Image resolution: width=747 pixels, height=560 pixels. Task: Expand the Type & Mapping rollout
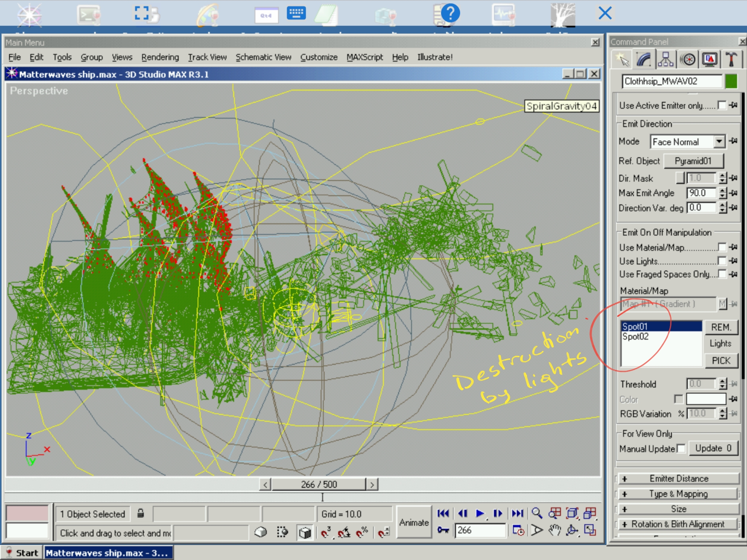pyautogui.click(x=678, y=494)
